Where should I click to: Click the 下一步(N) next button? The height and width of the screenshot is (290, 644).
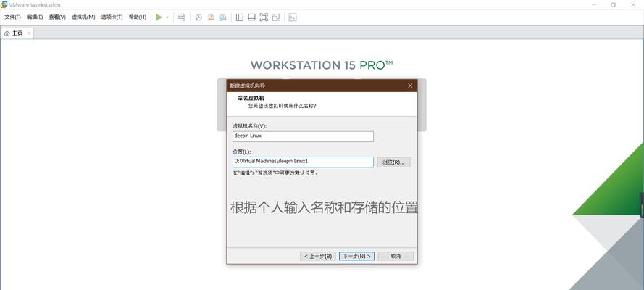pyautogui.click(x=356, y=256)
